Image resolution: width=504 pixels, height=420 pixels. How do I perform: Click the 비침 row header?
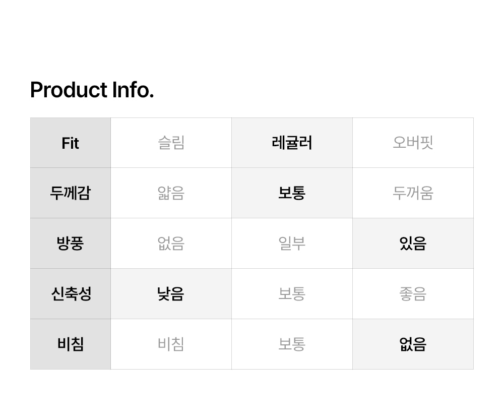(x=71, y=344)
